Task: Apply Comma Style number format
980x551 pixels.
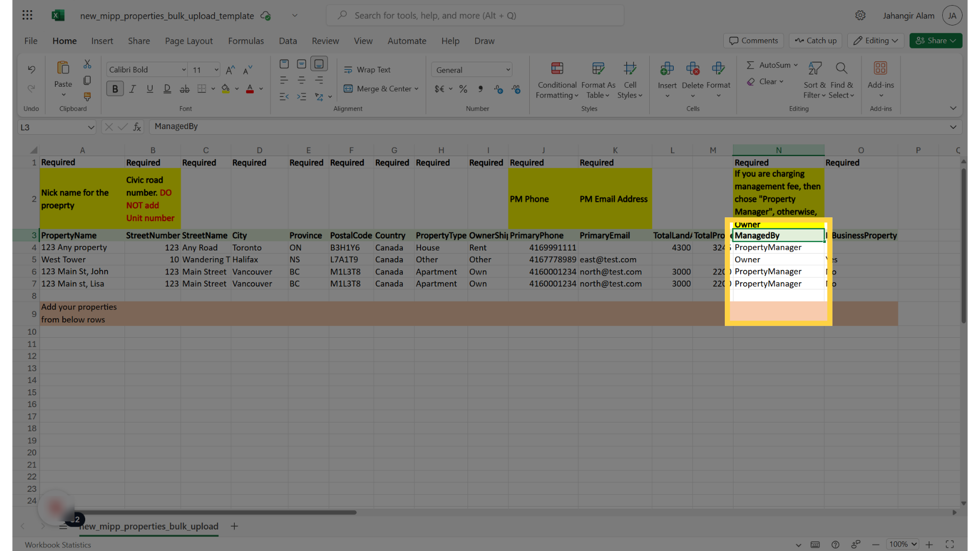Action: coord(480,89)
